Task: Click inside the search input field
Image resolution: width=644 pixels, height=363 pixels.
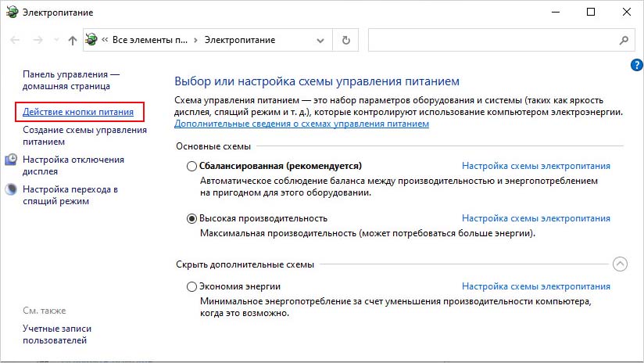Action: point(492,40)
